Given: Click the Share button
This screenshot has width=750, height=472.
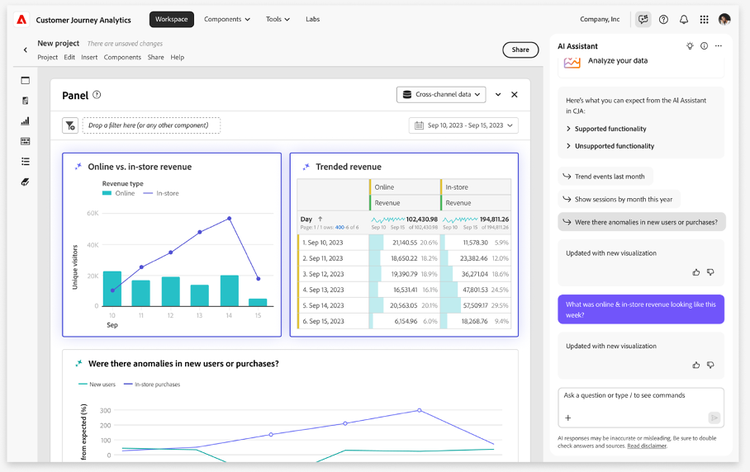Looking at the screenshot, I should pyautogui.click(x=520, y=50).
